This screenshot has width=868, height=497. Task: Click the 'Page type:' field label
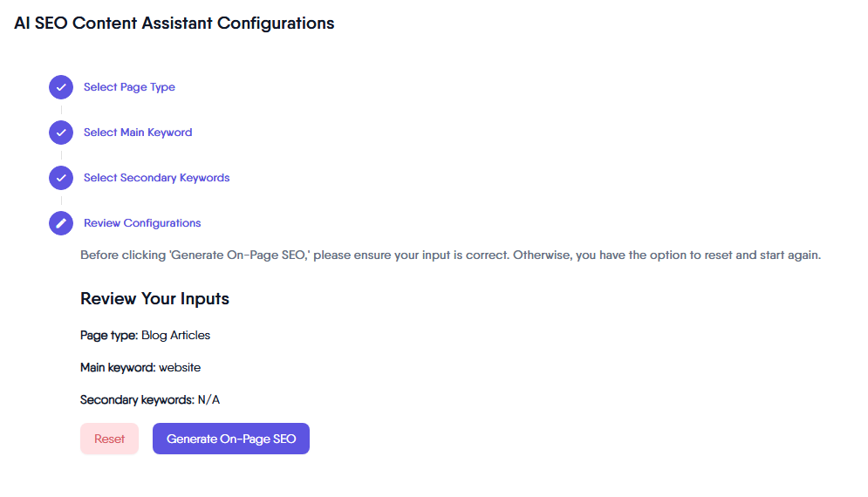(x=109, y=335)
